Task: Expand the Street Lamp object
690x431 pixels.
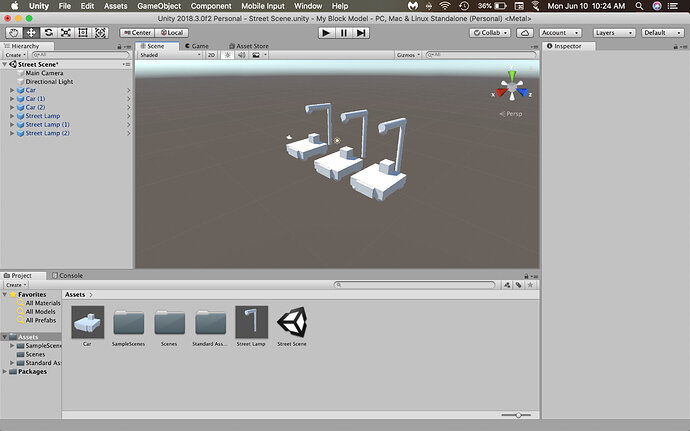Action: tap(12, 116)
